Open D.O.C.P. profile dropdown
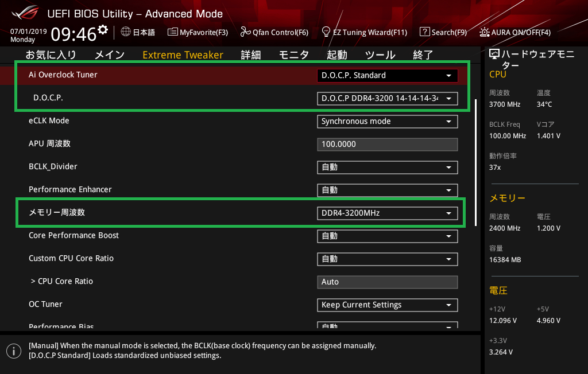 point(388,98)
